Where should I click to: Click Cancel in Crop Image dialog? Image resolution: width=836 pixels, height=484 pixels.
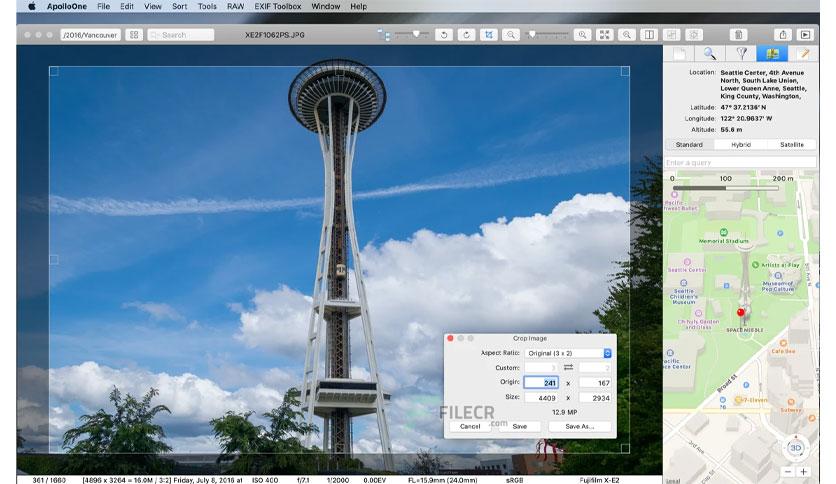click(470, 426)
